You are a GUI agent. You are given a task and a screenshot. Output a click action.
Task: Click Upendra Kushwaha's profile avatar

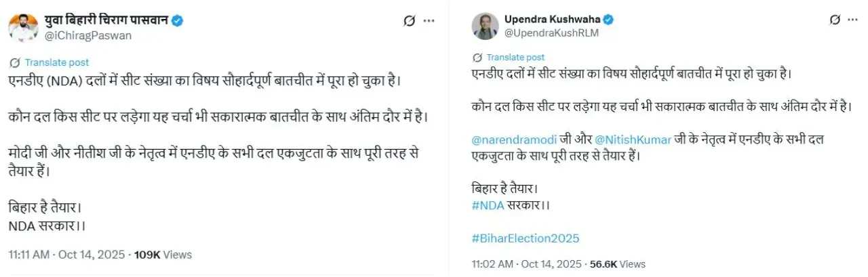(x=484, y=24)
